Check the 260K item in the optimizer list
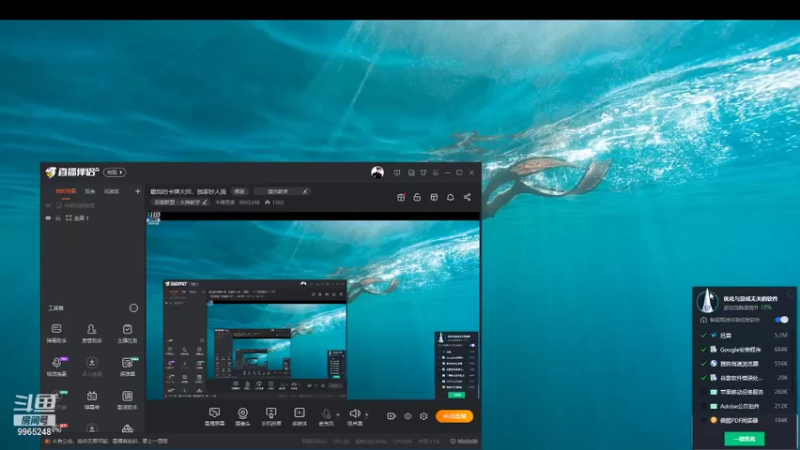This screenshot has width=800, height=450. click(704, 392)
